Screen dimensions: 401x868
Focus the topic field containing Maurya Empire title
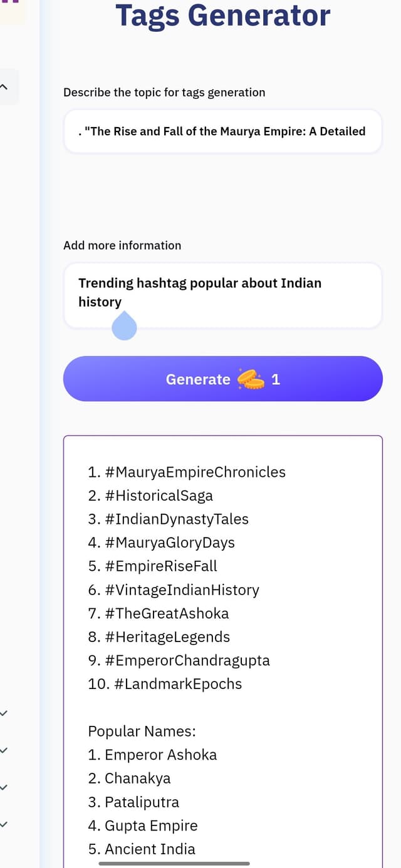point(222,131)
